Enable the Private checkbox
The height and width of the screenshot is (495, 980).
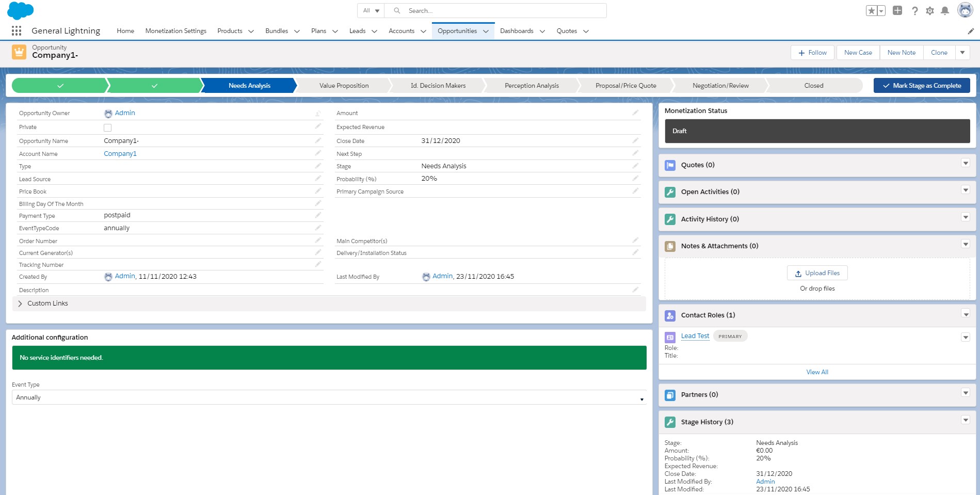pyautogui.click(x=107, y=127)
